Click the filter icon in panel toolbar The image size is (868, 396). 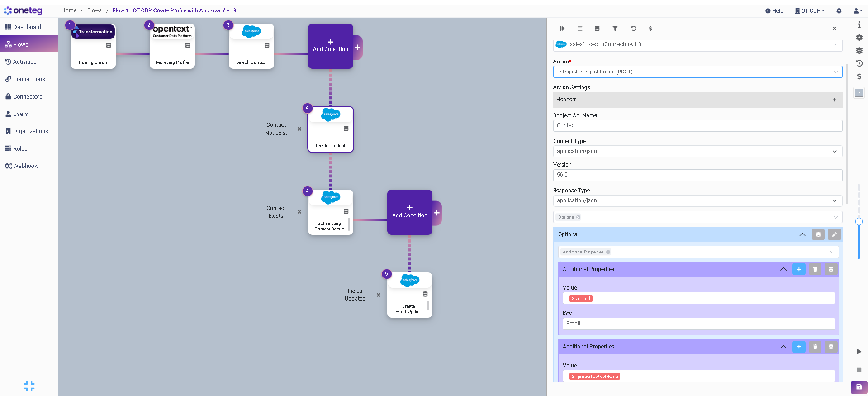click(x=615, y=29)
